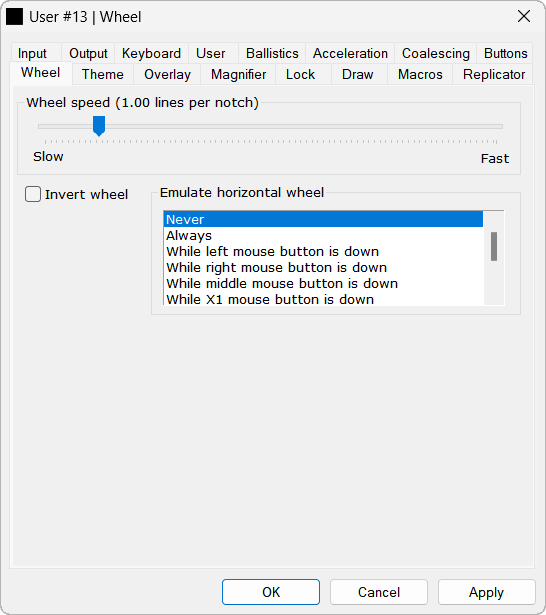Close the User #13 Wheel dialog
This screenshot has width=546, height=615.
[524, 16]
